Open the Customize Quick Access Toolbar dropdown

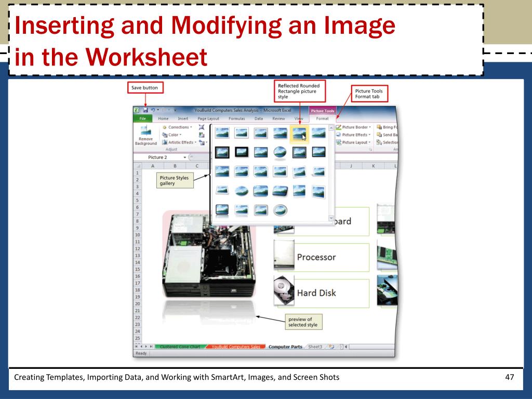click(175, 110)
